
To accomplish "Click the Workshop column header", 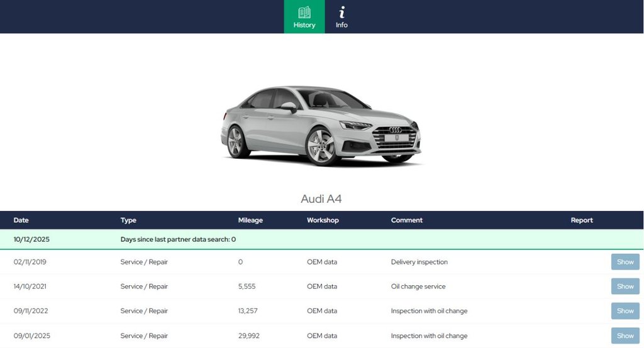I will 323,220.
